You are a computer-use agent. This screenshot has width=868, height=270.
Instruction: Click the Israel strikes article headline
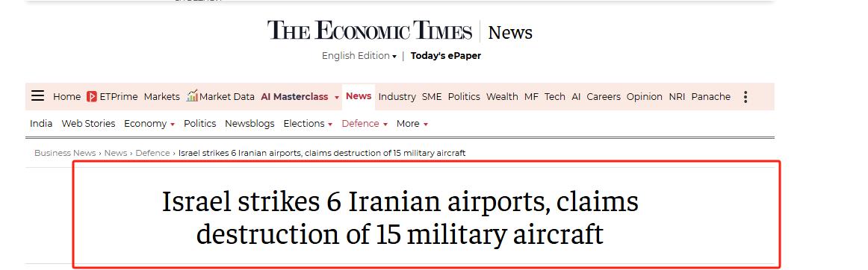(x=400, y=218)
